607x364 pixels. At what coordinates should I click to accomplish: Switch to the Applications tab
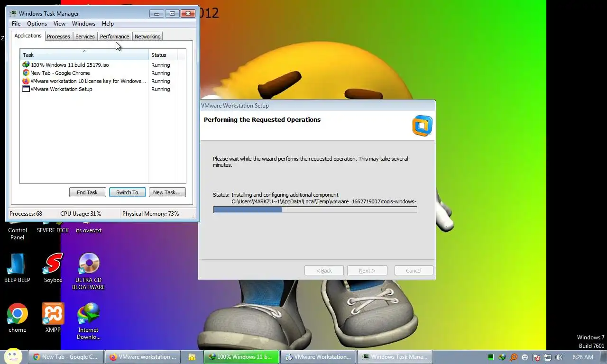pos(28,36)
